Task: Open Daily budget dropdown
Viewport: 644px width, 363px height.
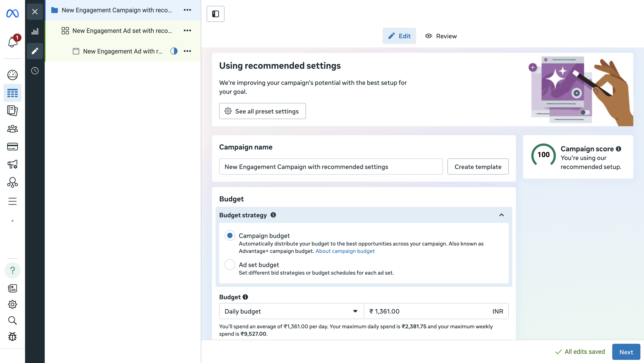Action: coord(291,311)
